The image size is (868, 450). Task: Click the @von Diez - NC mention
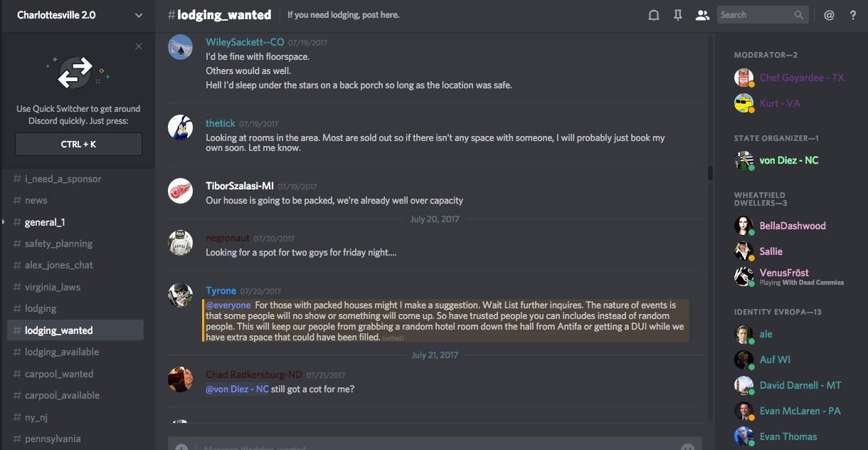[238, 389]
